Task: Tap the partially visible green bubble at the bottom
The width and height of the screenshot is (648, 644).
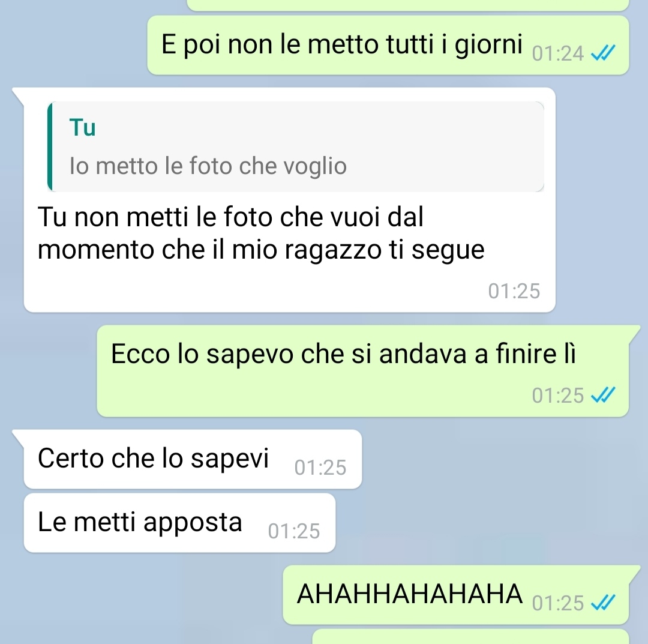Action: coord(471,637)
